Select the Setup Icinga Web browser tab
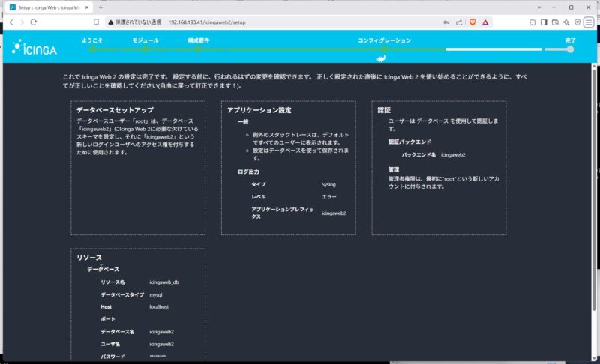This screenshot has width=600, height=364. pos(48,7)
